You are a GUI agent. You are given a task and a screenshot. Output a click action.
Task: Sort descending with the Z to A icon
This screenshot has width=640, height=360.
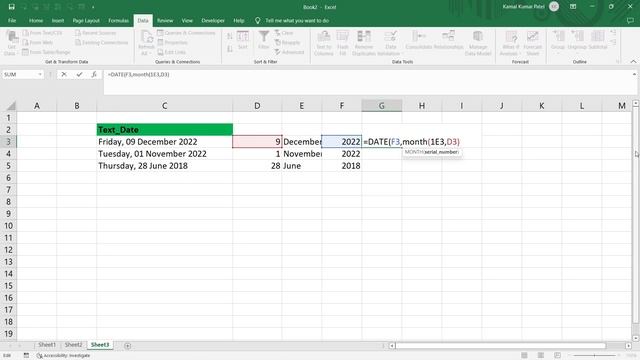pyautogui.click(x=230, y=49)
